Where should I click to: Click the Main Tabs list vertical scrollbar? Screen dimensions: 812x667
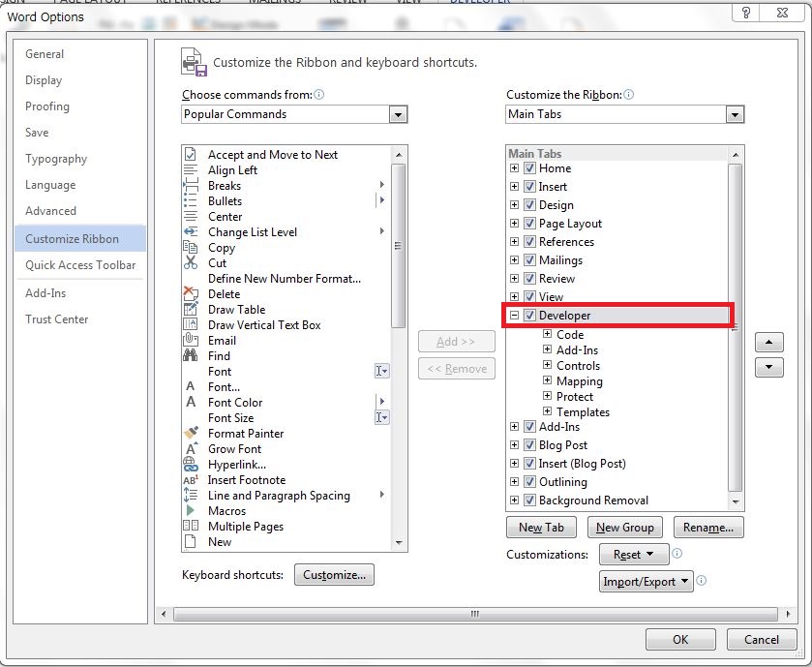click(x=735, y=327)
